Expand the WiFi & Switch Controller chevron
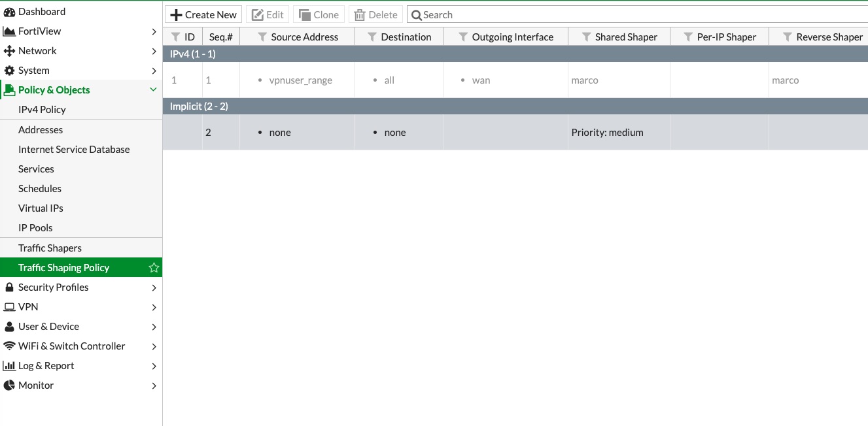The image size is (868, 426). pyautogui.click(x=154, y=346)
